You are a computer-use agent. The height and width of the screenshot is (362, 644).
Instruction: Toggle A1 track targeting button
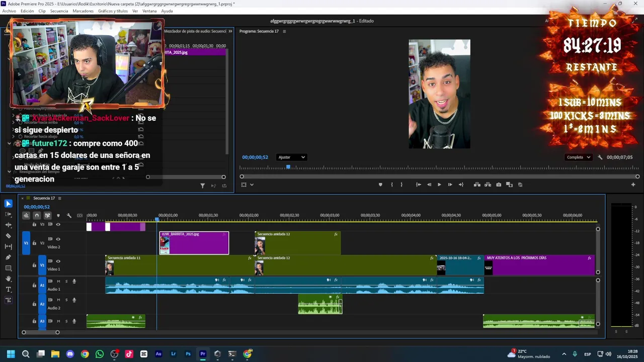[42, 285]
